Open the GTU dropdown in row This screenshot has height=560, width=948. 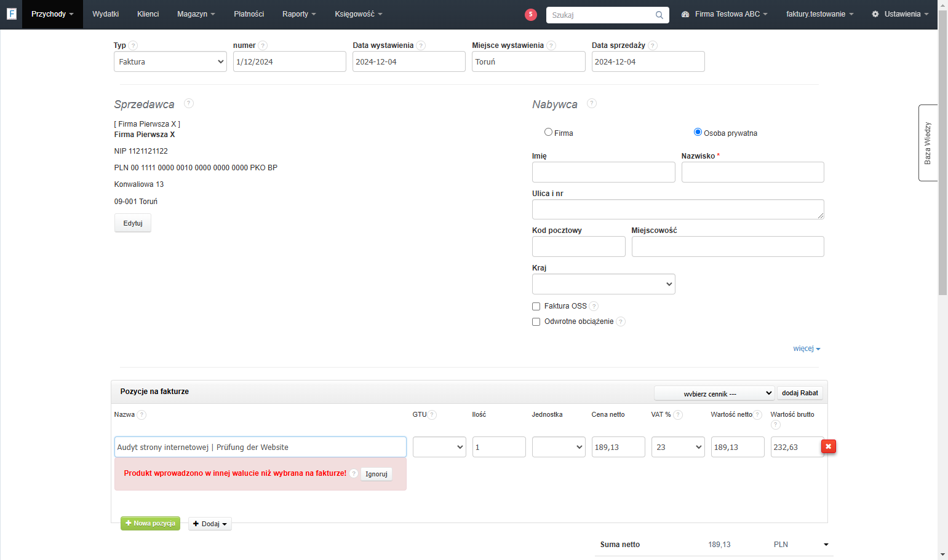[x=439, y=447]
